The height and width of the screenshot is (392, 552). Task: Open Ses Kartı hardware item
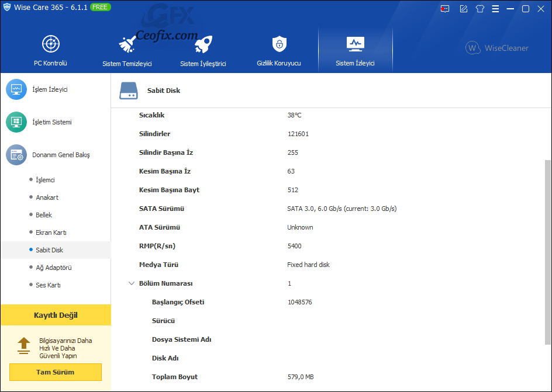tap(48, 285)
